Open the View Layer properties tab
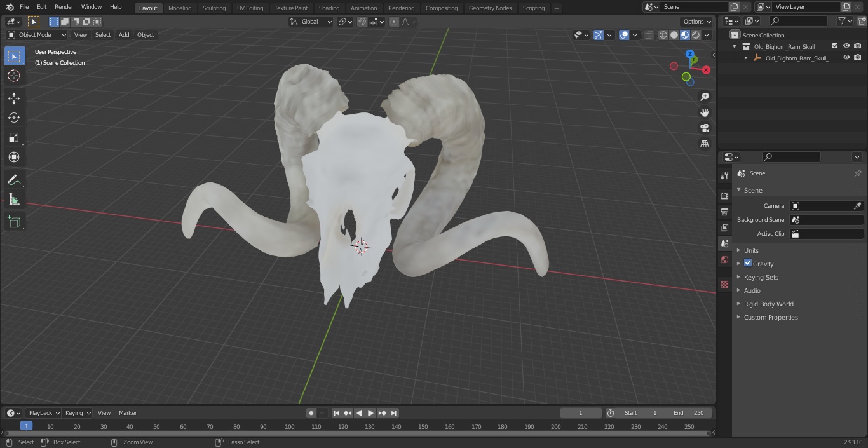868x448 pixels. (x=724, y=227)
